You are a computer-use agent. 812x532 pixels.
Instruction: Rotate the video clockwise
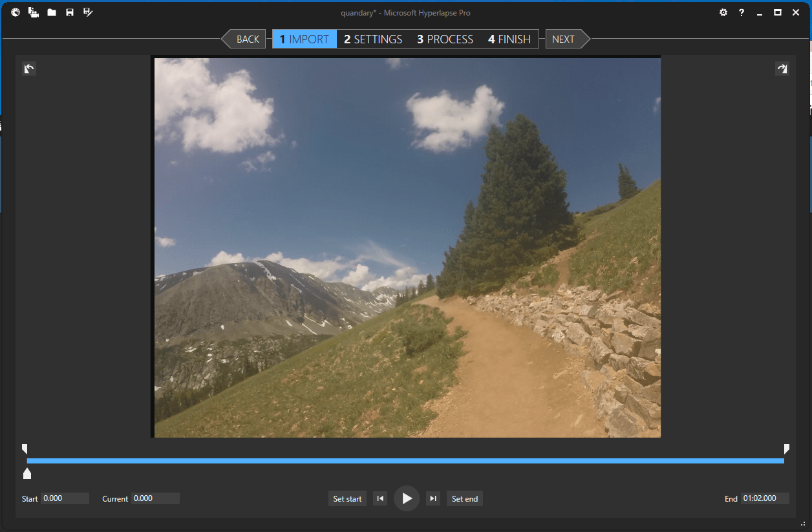coord(782,69)
